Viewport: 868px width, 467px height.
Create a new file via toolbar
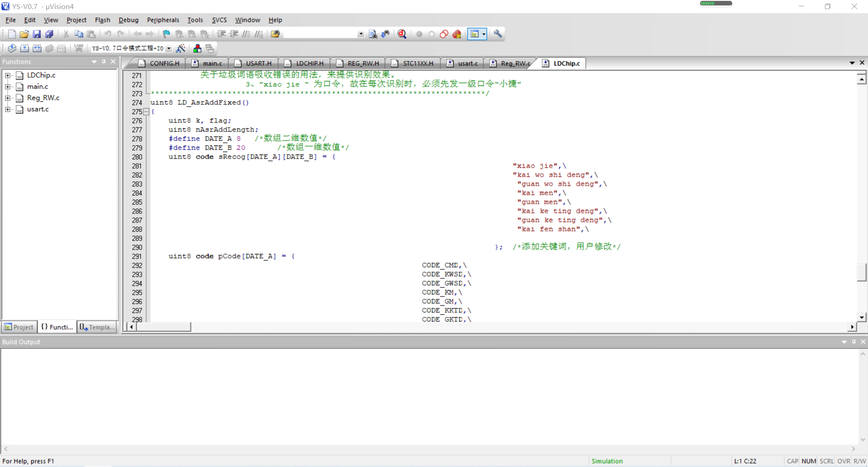[12, 34]
